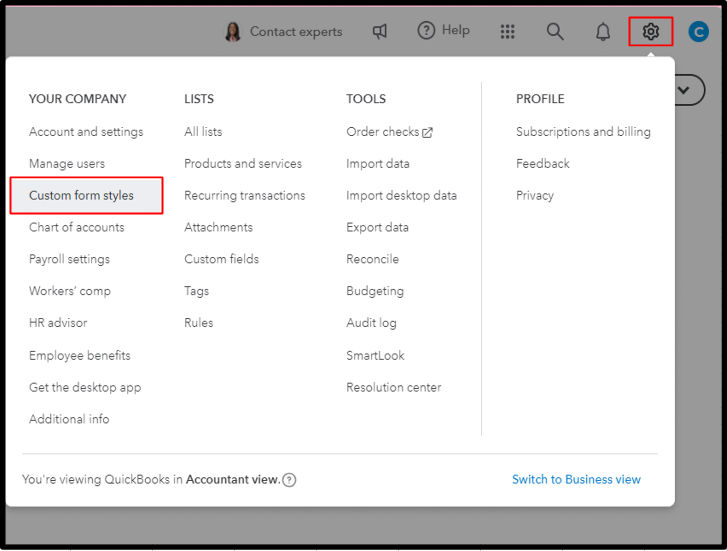The width and height of the screenshot is (727, 551).
Task: Click the Settings gear icon
Action: pos(651,32)
